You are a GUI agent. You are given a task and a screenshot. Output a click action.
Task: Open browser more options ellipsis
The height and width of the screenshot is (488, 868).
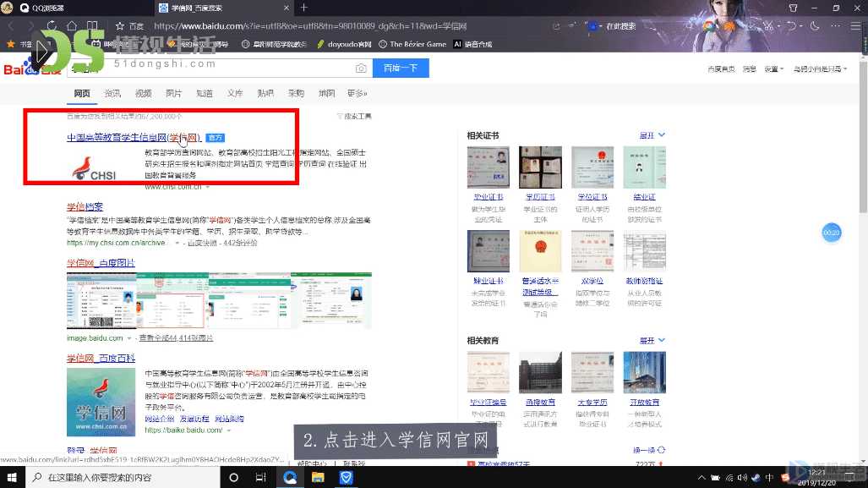(835, 25)
